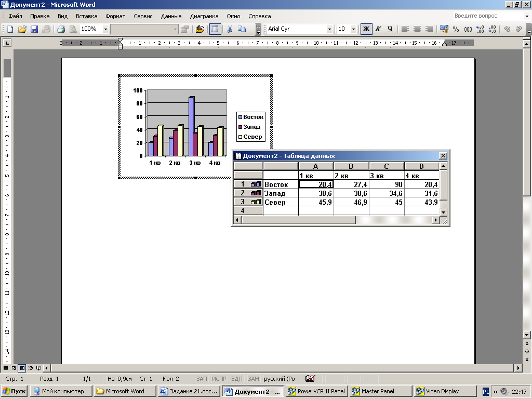Click spelling check status icon
The height and width of the screenshot is (399, 532).
[x=310, y=379]
